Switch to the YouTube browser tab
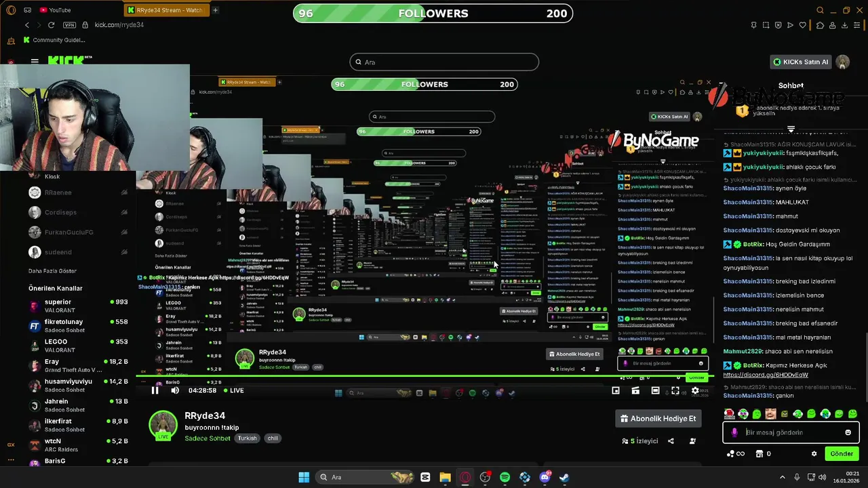Viewport: 868px width, 488px height. click(x=55, y=10)
